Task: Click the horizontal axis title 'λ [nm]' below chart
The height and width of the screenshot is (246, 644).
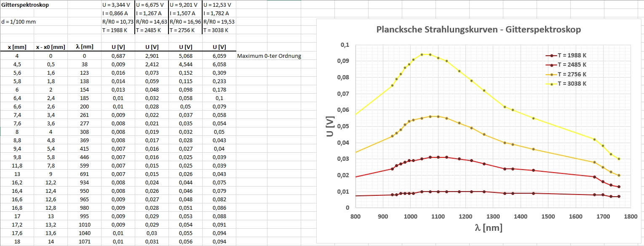Action: 489,228
